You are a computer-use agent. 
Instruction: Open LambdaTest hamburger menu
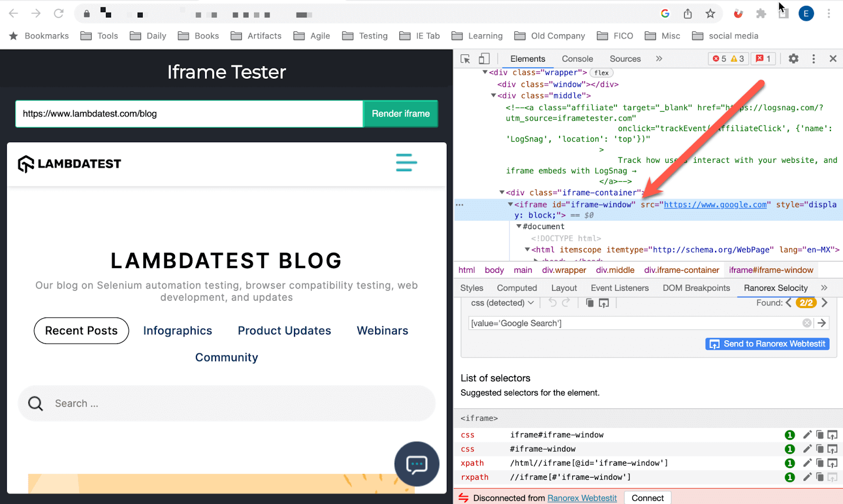tap(406, 163)
